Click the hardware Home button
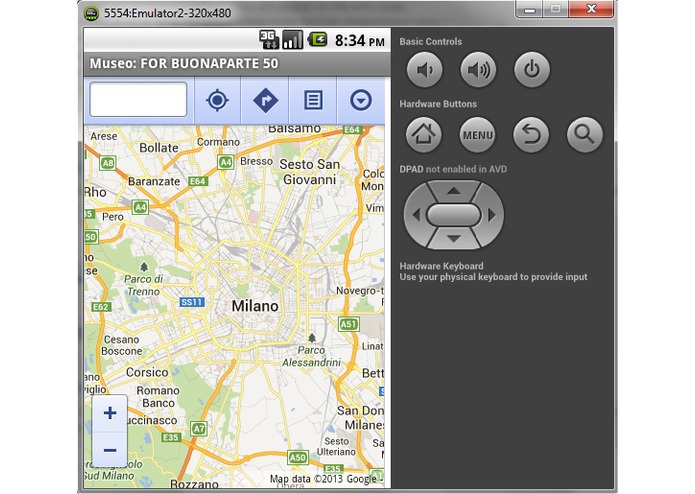 [424, 135]
